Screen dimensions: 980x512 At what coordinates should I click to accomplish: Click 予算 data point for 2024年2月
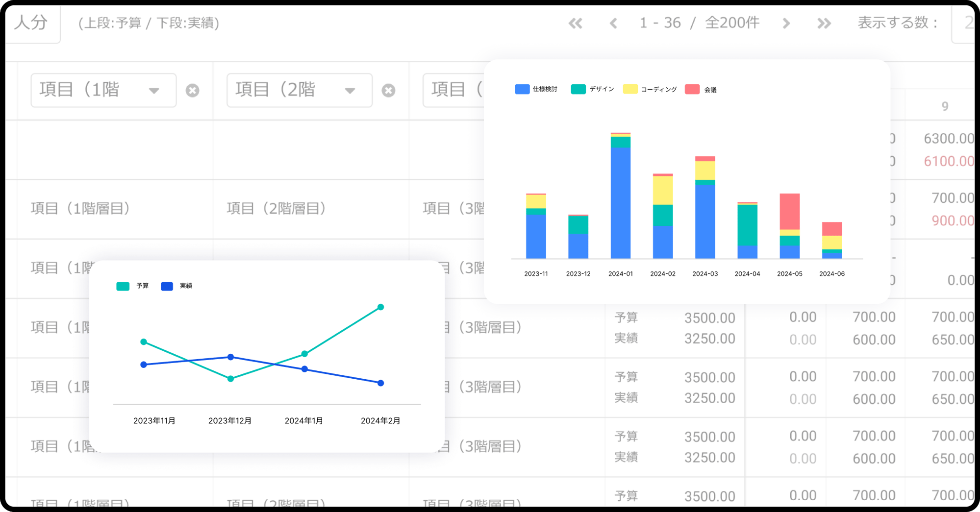pos(380,307)
